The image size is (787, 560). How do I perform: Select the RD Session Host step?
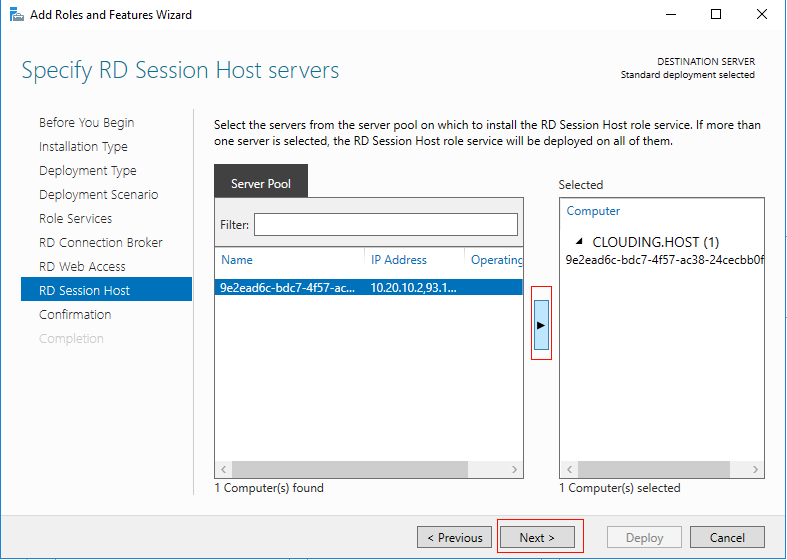tap(106, 289)
